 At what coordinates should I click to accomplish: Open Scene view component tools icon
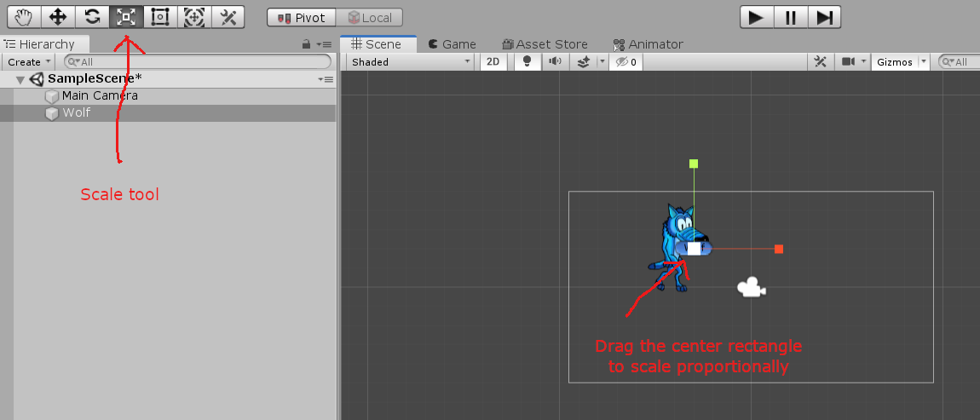click(x=821, y=62)
